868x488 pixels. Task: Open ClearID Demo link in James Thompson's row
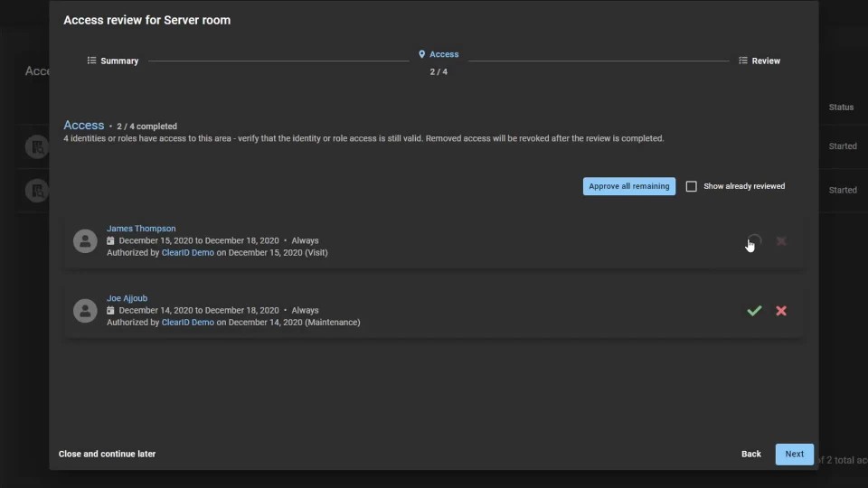(x=187, y=253)
